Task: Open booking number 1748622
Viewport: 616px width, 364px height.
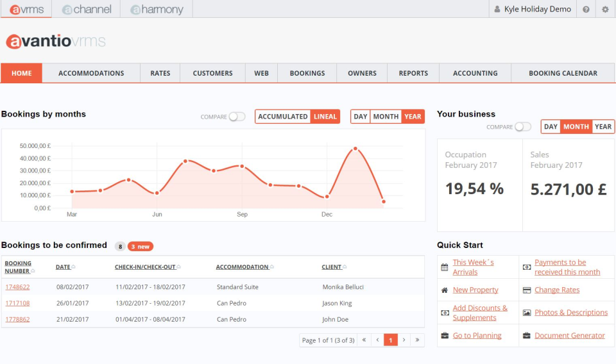Action: point(18,287)
